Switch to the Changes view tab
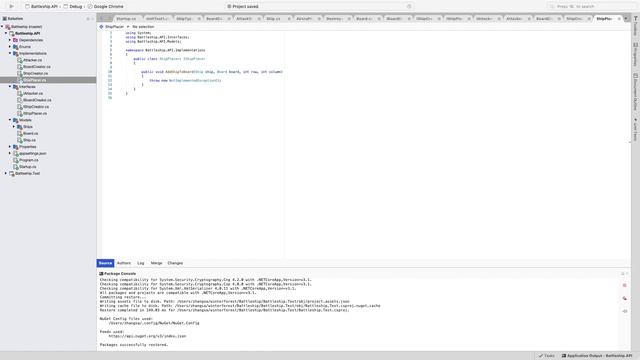 point(175,263)
